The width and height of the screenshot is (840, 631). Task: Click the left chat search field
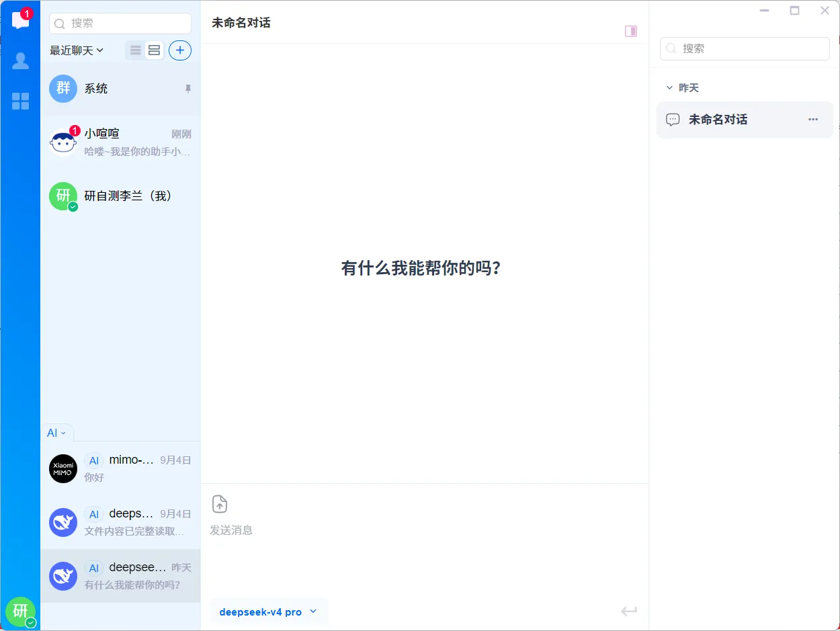(x=120, y=23)
